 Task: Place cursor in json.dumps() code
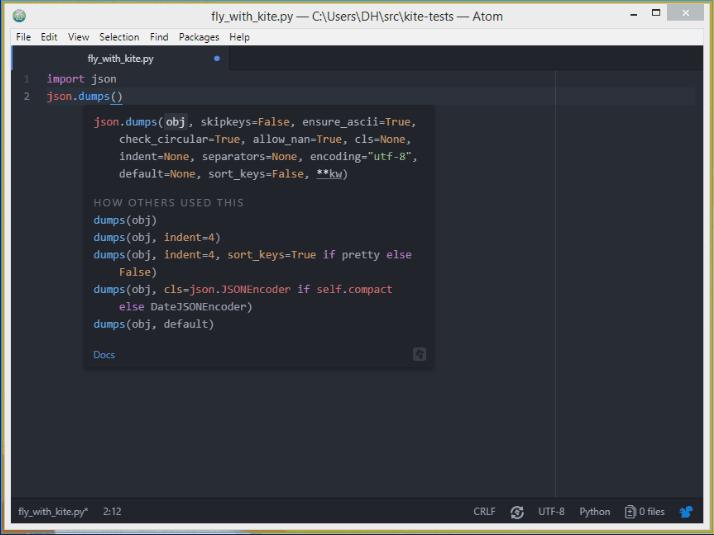tap(85, 97)
